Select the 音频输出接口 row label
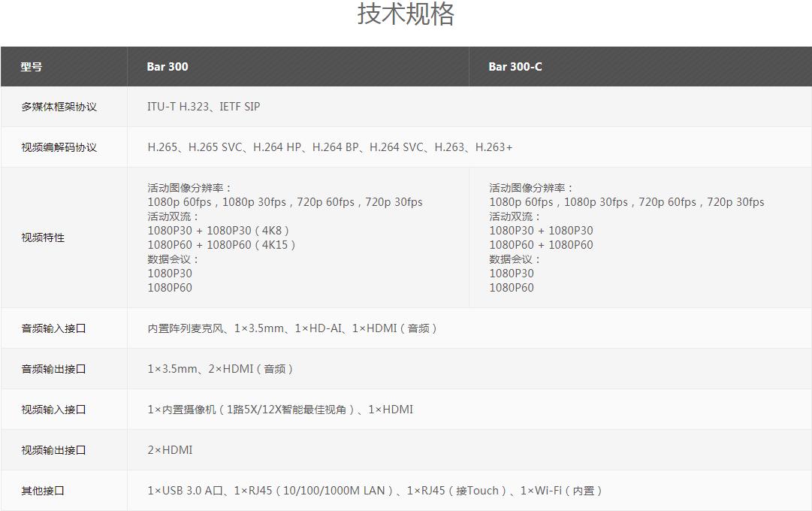Screen dimensions: 812x511 tap(53, 369)
